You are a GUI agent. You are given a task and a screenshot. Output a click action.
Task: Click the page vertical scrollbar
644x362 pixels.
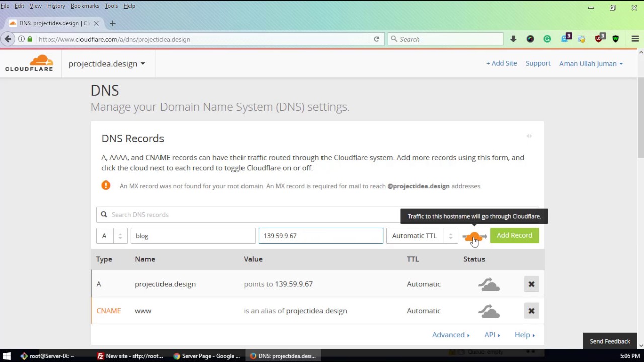(x=640, y=118)
